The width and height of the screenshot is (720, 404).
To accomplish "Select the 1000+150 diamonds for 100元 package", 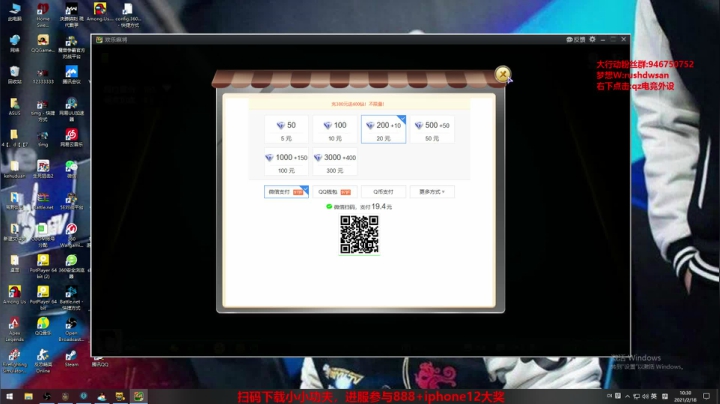I will pyautogui.click(x=286, y=162).
